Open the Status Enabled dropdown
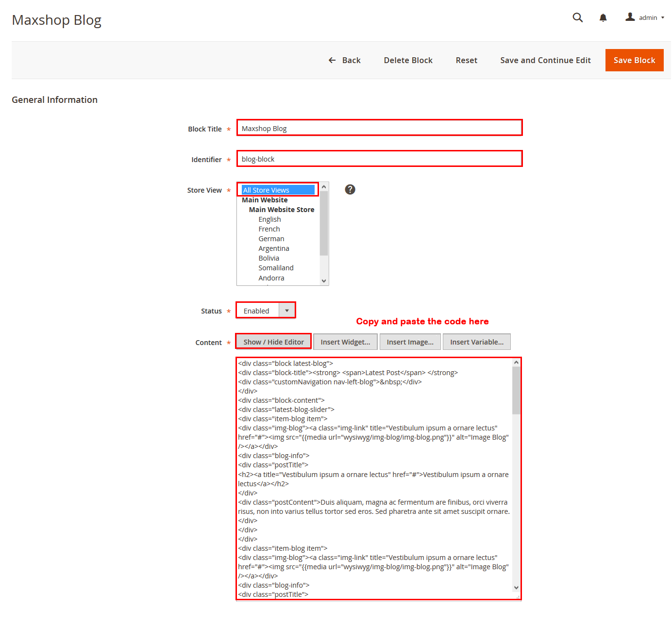 click(266, 311)
